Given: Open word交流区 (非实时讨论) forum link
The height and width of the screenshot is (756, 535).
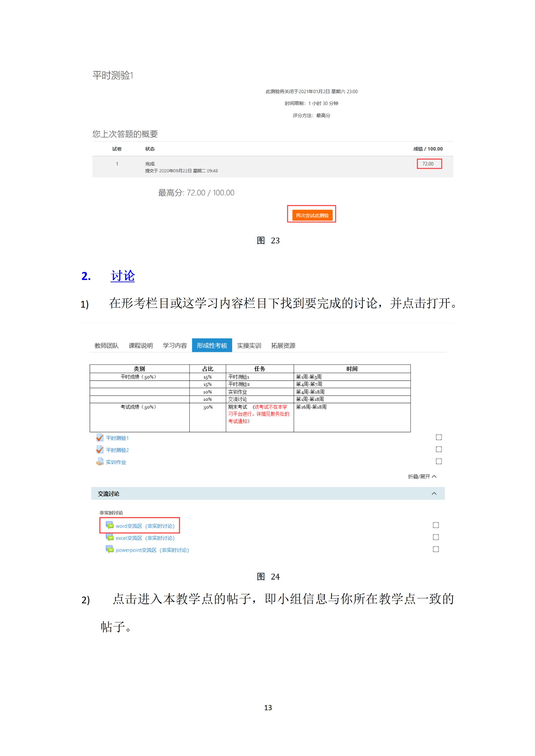Looking at the screenshot, I should point(145,526).
